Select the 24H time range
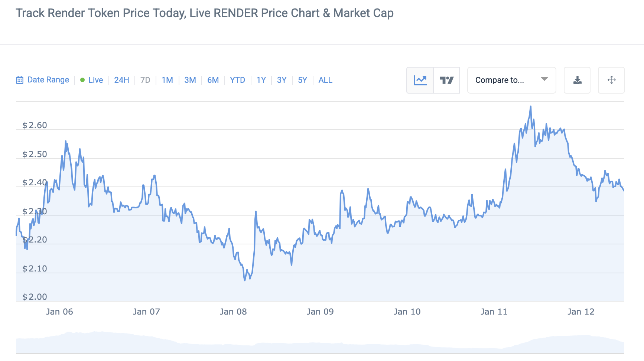This screenshot has width=644, height=361. [x=121, y=80]
